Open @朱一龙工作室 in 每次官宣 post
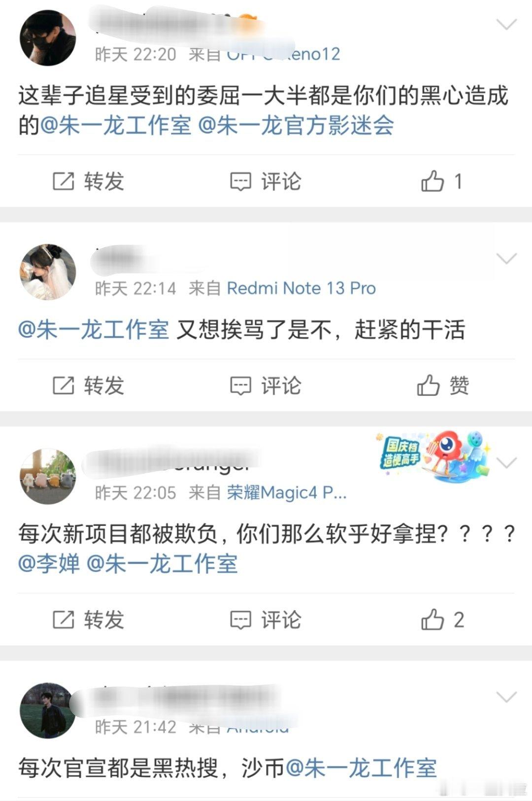Viewport: 532px width, 801px height. coord(361,768)
